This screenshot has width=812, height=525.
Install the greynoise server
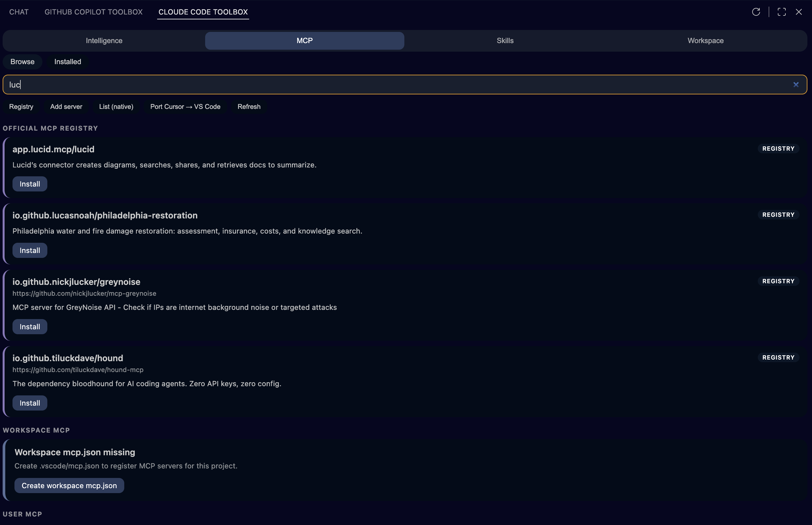click(x=30, y=326)
